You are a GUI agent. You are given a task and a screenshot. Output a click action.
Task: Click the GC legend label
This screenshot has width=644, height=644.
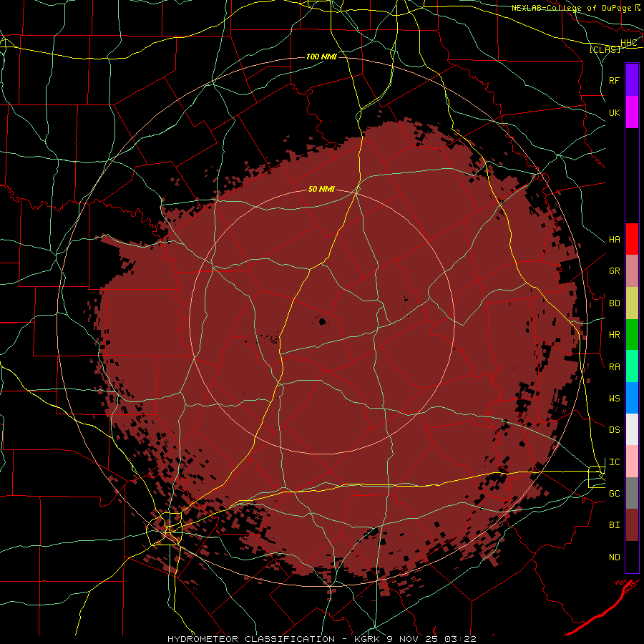pyautogui.click(x=614, y=493)
